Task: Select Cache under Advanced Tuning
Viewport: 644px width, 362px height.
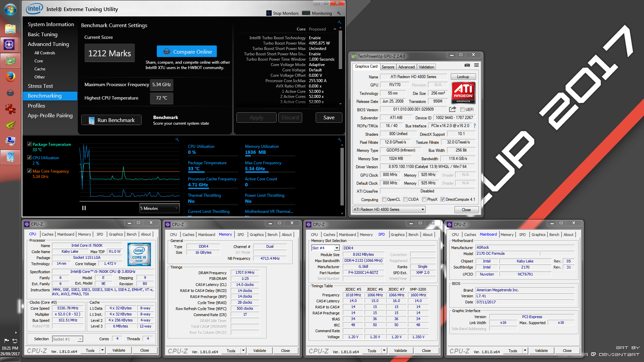Action: pos(40,69)
